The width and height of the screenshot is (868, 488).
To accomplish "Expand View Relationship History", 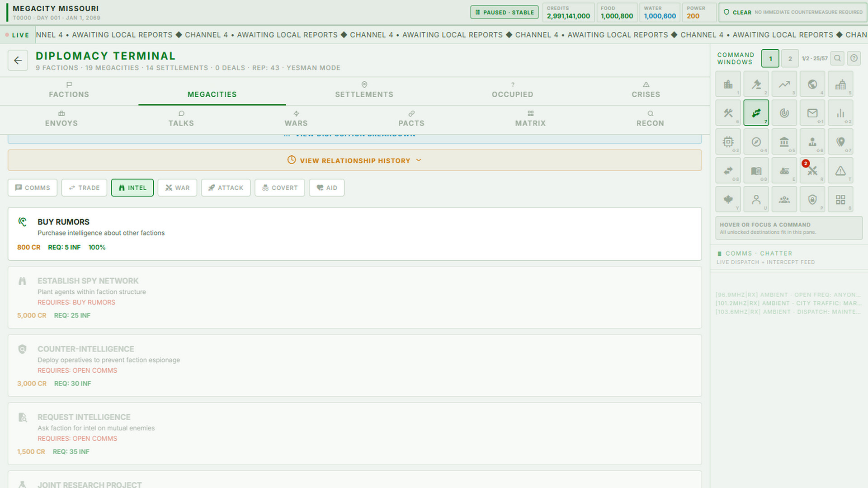I will (355, 160).
